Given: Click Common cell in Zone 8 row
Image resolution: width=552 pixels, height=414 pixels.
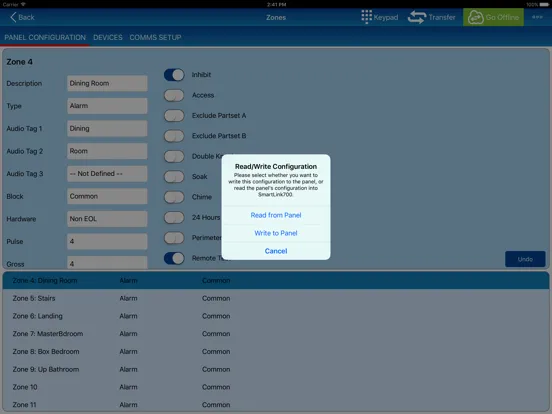Looking at the screenshot, I should click(x=216, y=352).
